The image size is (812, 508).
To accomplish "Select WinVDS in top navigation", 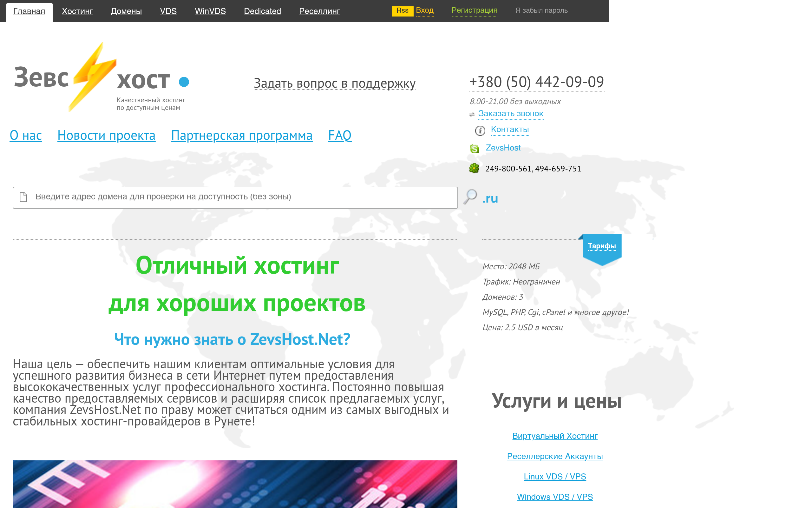I will pos(210,11).
